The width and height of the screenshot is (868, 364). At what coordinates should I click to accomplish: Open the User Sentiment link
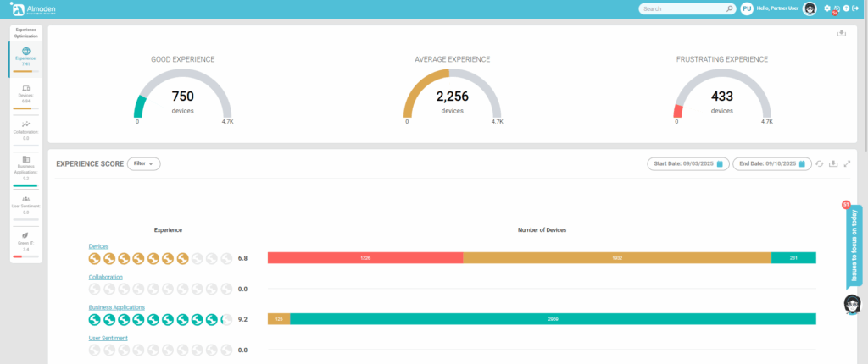point(108,338)
